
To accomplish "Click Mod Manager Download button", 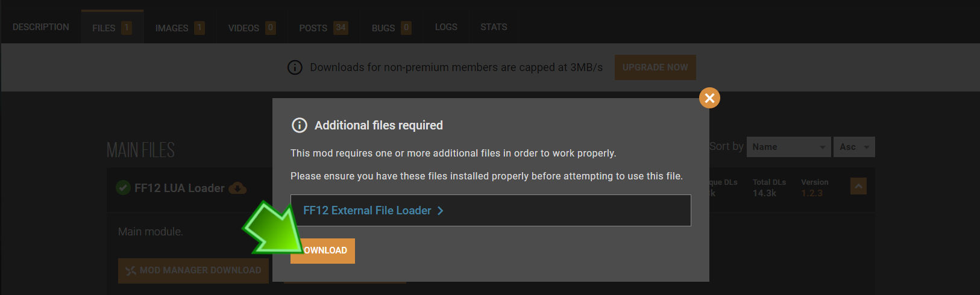I will click(x=193, y=270).
